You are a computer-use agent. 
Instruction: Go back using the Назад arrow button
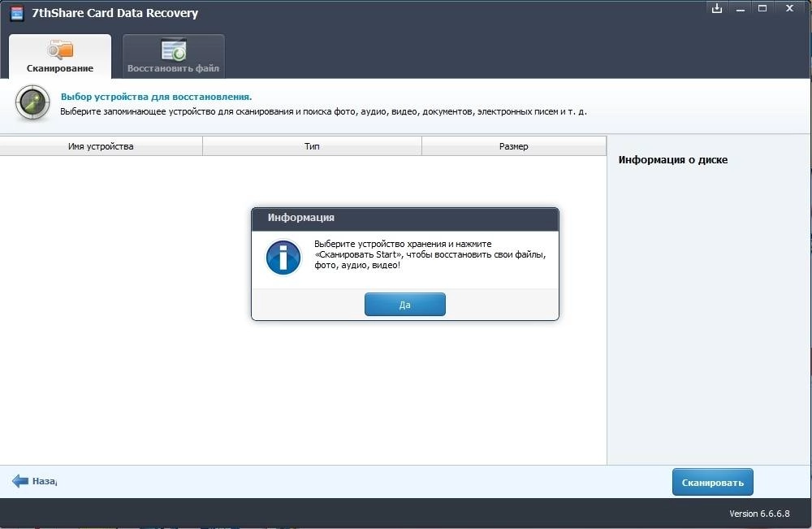[x=34, y=481]
